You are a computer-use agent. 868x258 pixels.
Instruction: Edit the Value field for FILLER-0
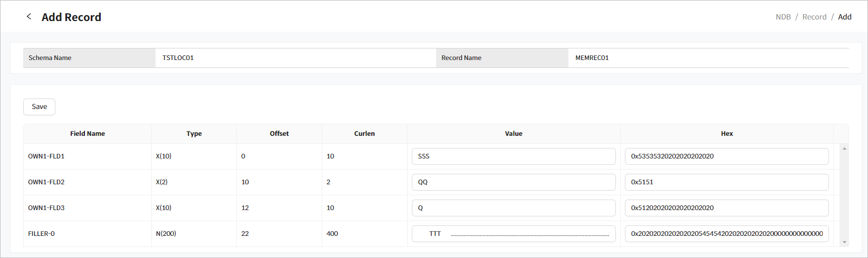point(513,234)
